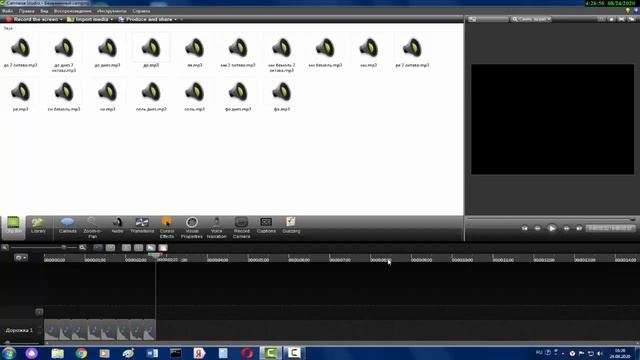Open the Callouts tool
The image size is (640, 360).
(67, 226)
